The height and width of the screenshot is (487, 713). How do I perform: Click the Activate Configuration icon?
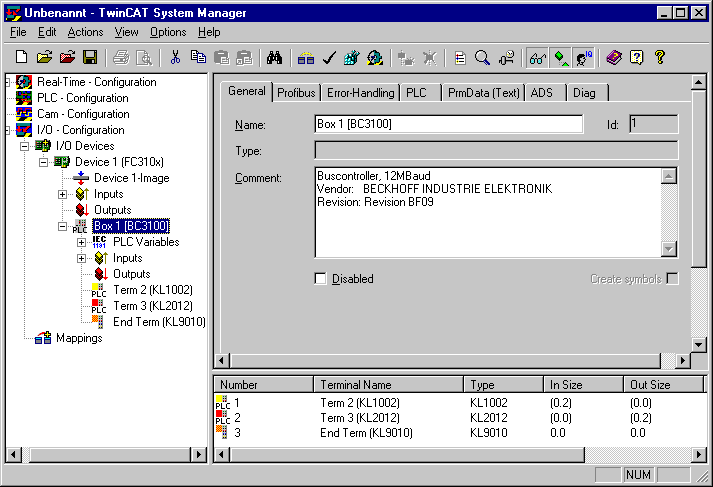pos(351,58)
